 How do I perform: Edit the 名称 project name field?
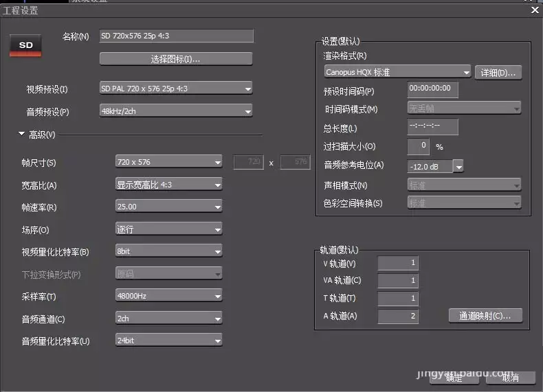pos(176,36)
